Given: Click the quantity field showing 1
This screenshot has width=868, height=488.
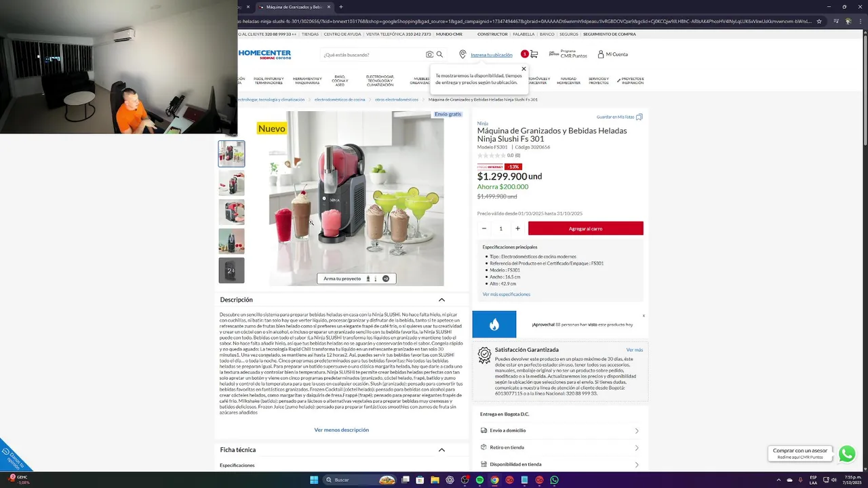Looking at the screenshot, I should [501, 228].
